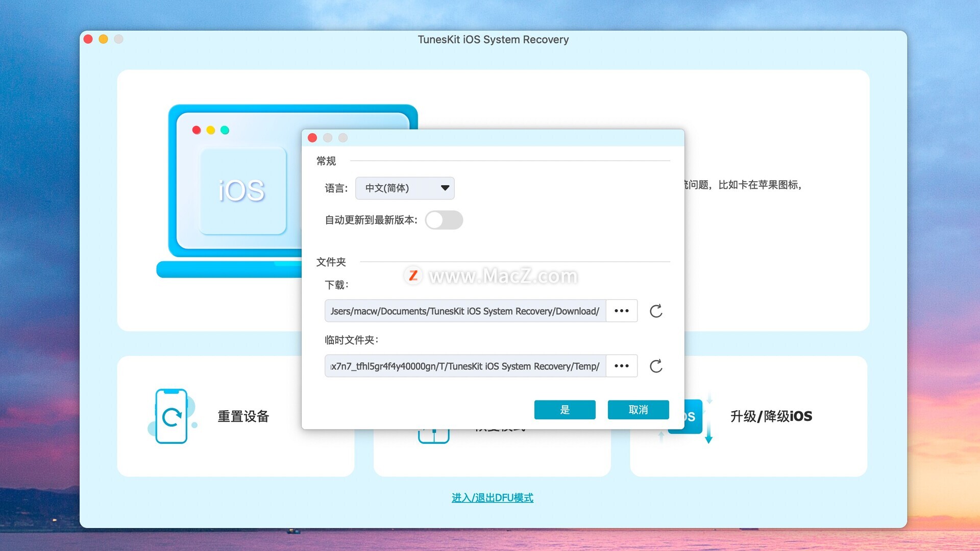Click the 文件夹 section header
Viewport: 980px width, 551px height.
click(x=331, y=262)
